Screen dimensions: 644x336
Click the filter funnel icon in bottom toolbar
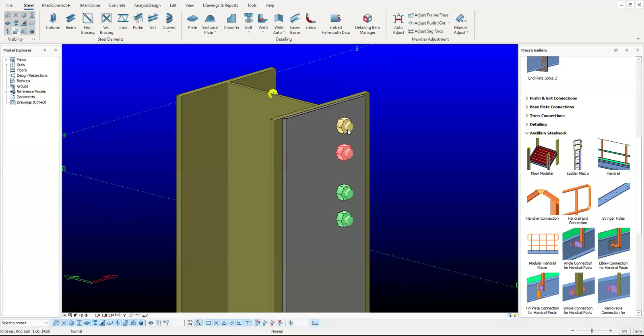pyautogui.click(x=159, y=323)
